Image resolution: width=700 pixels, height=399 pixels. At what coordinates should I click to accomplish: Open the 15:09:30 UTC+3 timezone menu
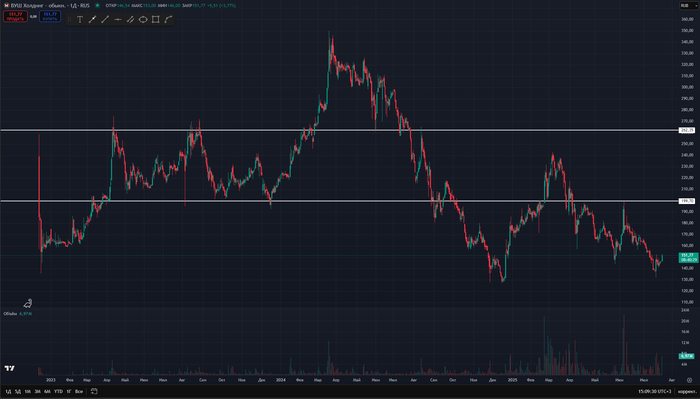click(654, 391)
